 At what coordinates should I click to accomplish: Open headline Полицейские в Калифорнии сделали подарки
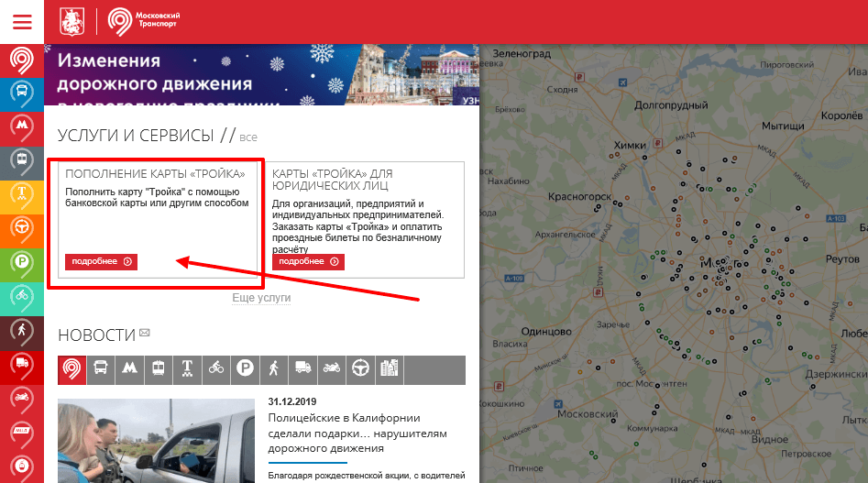point(357,434)
